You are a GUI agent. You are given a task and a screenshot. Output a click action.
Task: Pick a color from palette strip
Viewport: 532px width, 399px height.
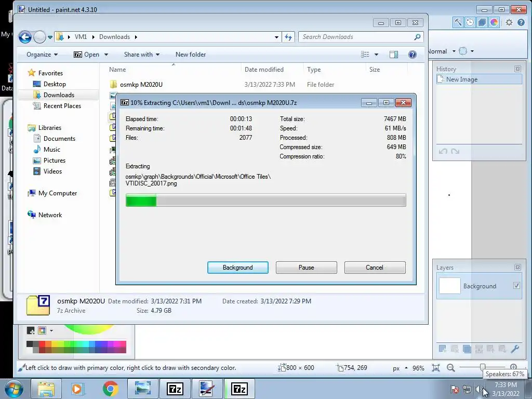(x=76, y=347)
